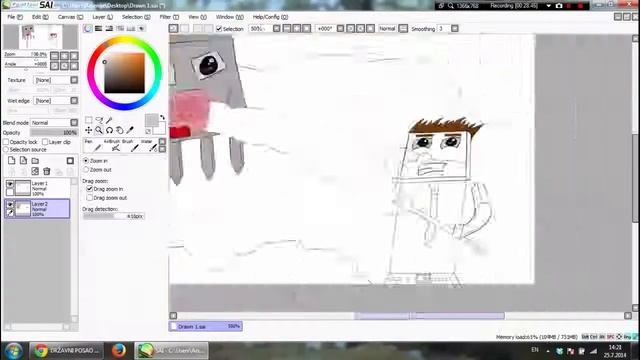The height and width of the screenshot is (360, 640).
Task: Show the HSV slider panel icon
Action: click(109, 29)
